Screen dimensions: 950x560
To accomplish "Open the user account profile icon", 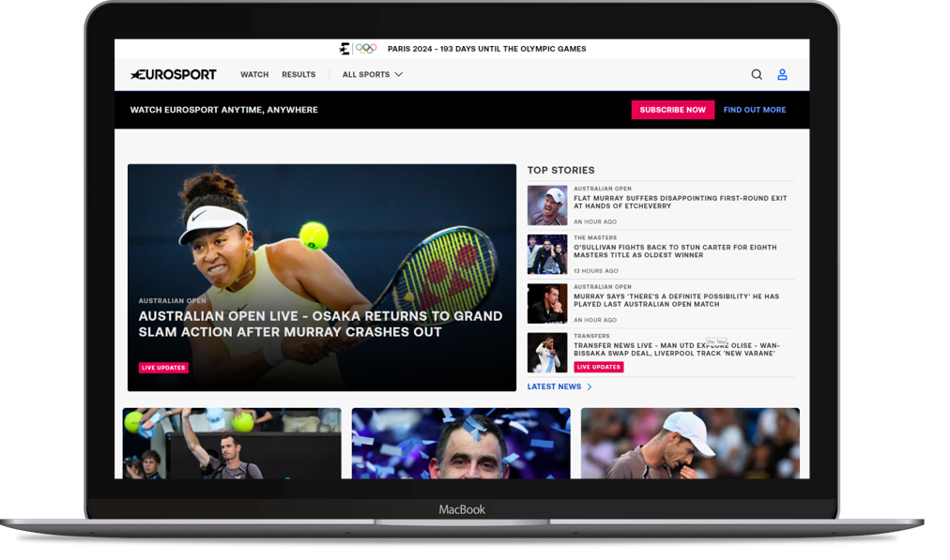I will 782,75.
